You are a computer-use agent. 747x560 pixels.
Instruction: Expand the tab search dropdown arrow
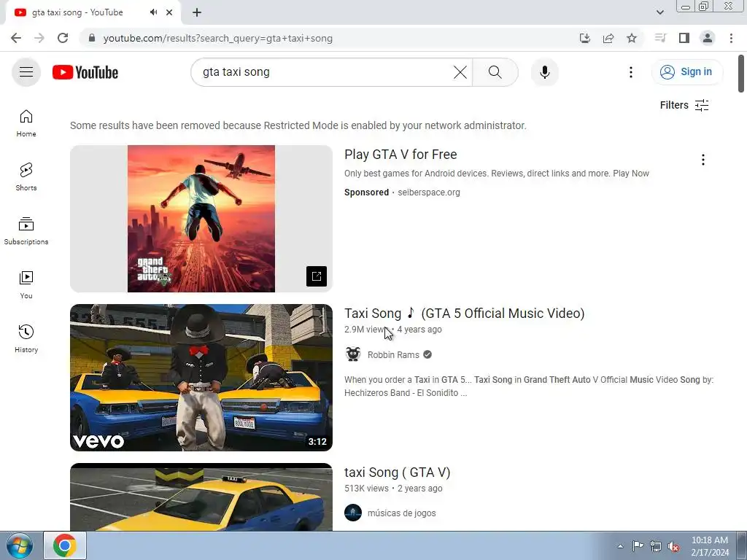click(659, 12)
